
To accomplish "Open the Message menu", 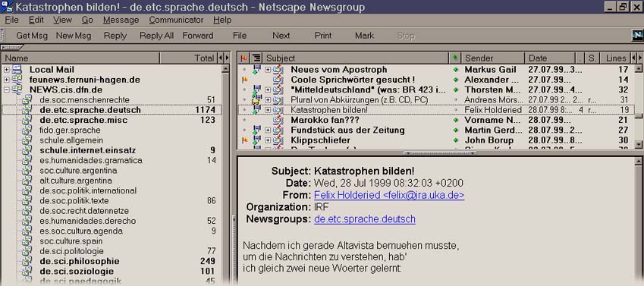I will (121, 20).
